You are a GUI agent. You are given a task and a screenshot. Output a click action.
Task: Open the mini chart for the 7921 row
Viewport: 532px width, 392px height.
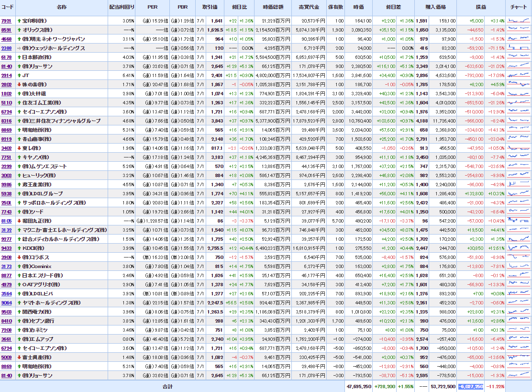[x=519, y=21]
